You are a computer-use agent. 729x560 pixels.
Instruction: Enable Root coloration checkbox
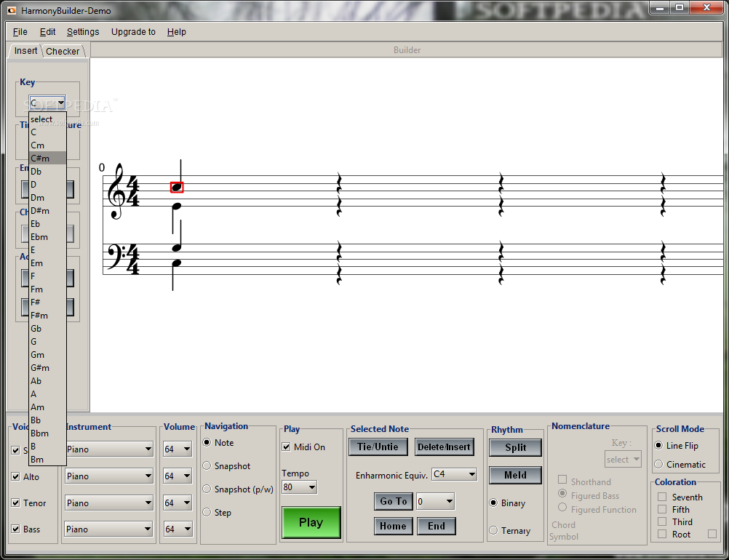pyautogui.click(x=662, y=535)
